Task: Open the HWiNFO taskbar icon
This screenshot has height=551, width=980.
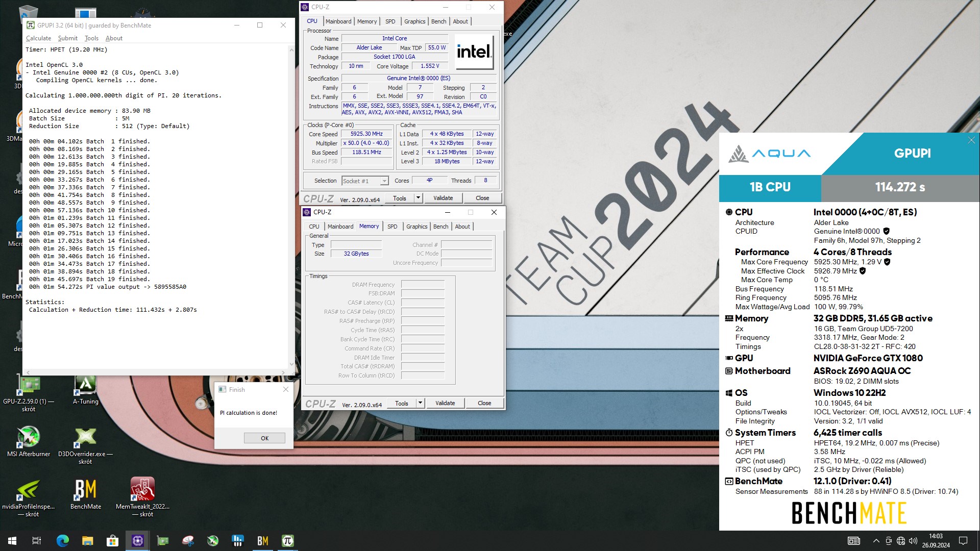Action: click(x=238, y=541)
